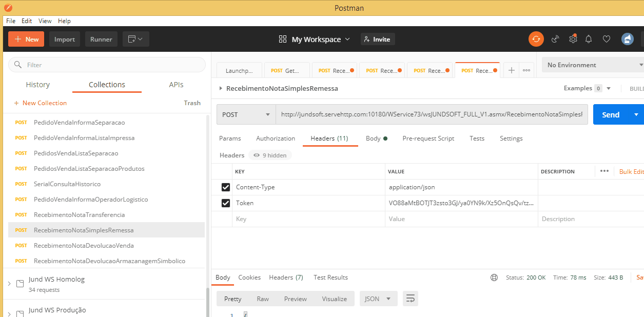Screen dimensions: 644x317
Task: Click the user avatar icon
Action: [627, 39]
